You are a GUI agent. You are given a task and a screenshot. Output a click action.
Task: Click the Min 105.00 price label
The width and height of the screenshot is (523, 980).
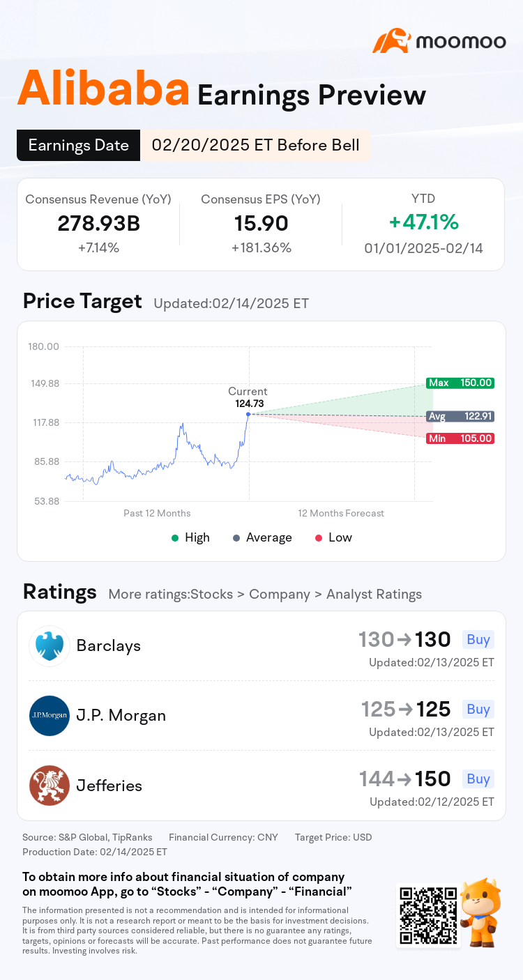(x=460, y=438)
